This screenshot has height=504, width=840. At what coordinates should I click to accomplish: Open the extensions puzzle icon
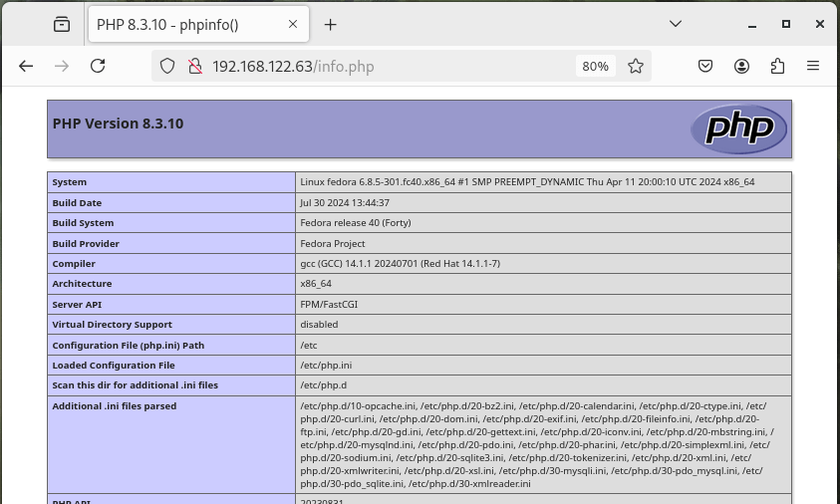[777, 66]
